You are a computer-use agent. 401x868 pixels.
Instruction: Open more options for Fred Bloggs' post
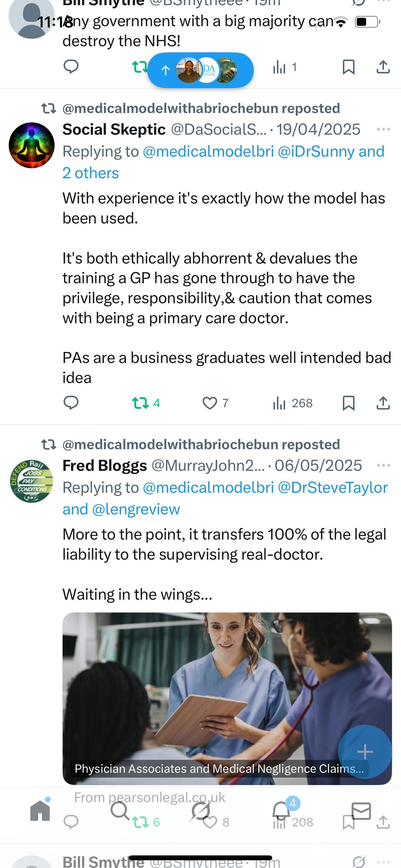pyautogui.click(x=384, y=465)
